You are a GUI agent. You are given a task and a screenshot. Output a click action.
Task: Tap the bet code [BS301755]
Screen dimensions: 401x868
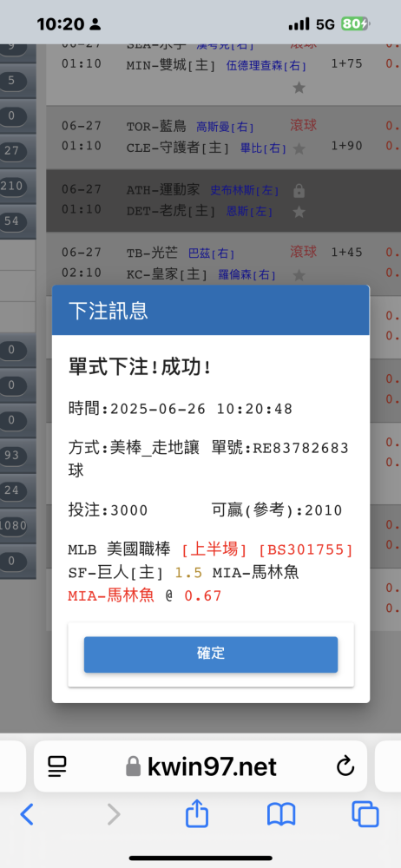point(306,549)
